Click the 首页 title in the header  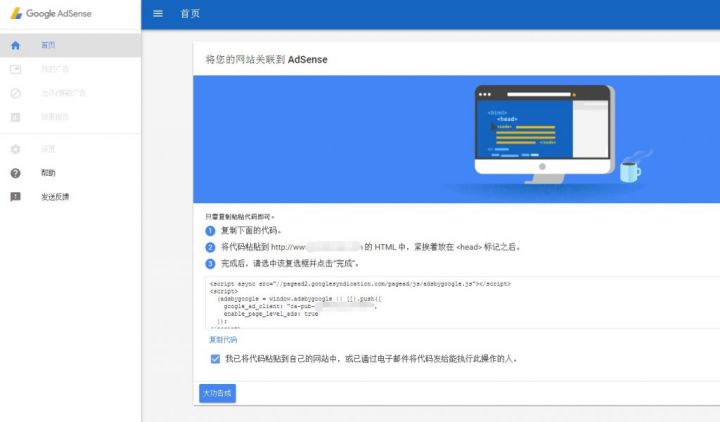(190, 14)
